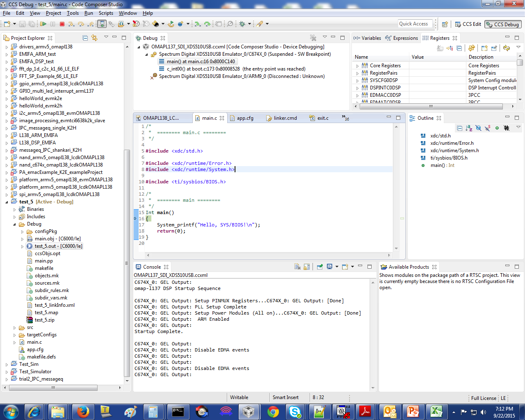The width and height of the screenshot is (525, 420).
Task: Click the Assembly Step Into icon
Action: (x=198, y=24)
